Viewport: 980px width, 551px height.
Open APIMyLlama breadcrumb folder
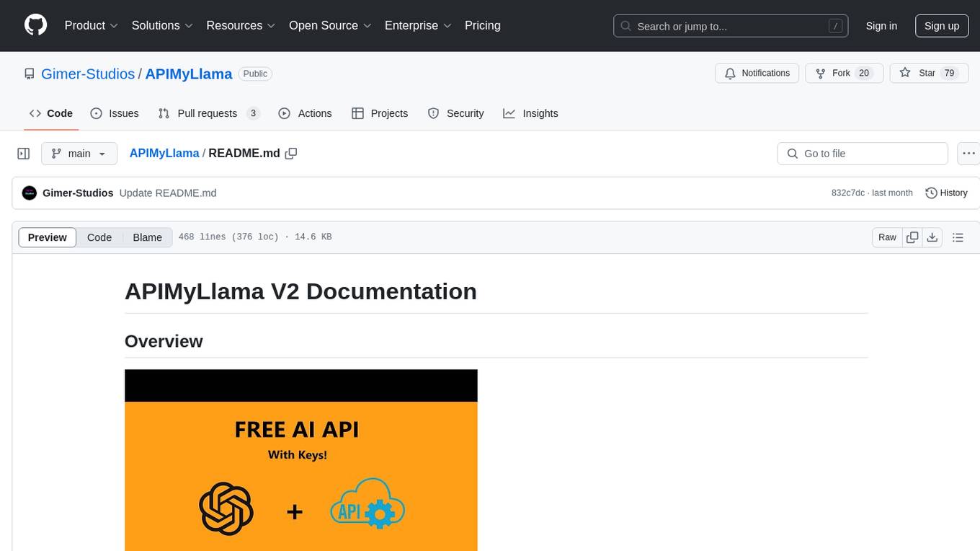(164, 153)
